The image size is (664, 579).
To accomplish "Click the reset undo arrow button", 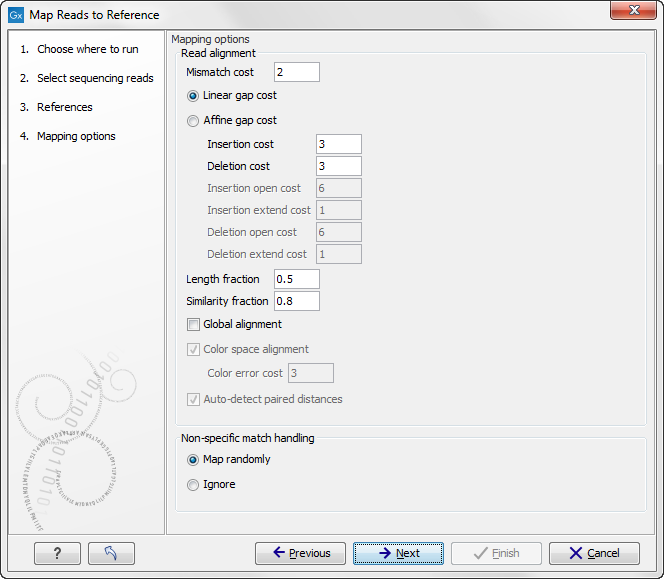I will [x=111, y=553].
